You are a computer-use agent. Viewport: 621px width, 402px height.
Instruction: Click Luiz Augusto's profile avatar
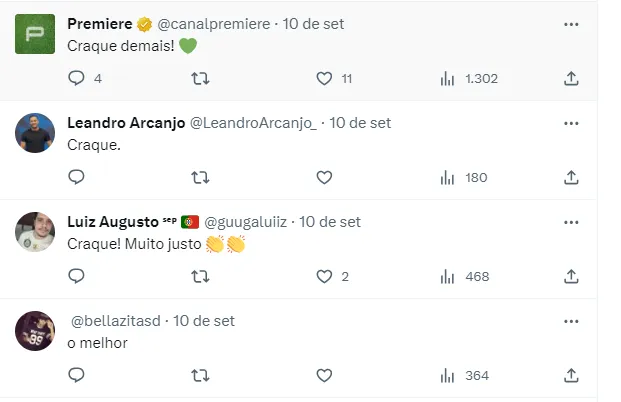35,232
